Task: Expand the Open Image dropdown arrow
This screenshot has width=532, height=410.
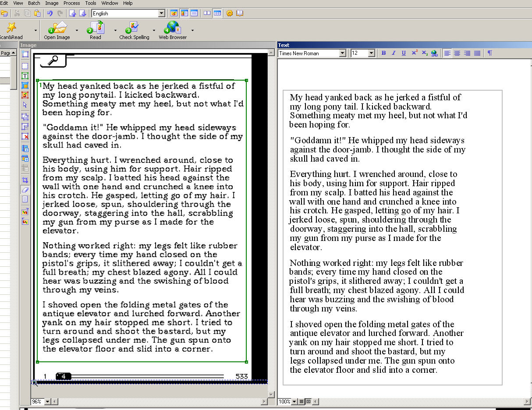Action: [x=77, y=31]
